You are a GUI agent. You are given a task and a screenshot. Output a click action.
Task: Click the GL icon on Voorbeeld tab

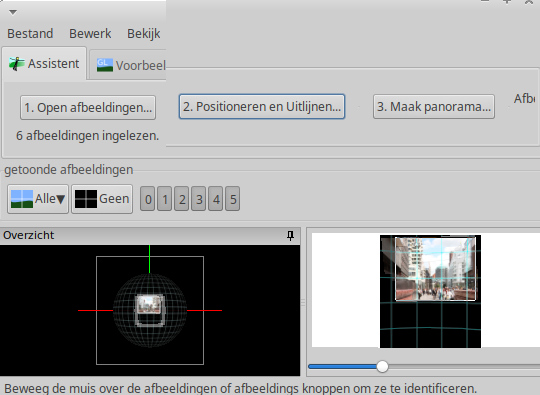point(105,65)
